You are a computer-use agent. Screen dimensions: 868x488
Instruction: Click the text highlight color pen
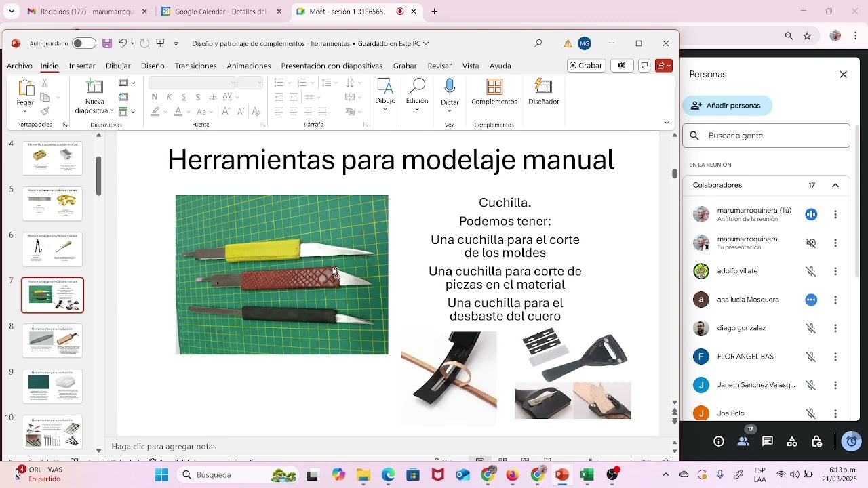(x=155, y=111)
